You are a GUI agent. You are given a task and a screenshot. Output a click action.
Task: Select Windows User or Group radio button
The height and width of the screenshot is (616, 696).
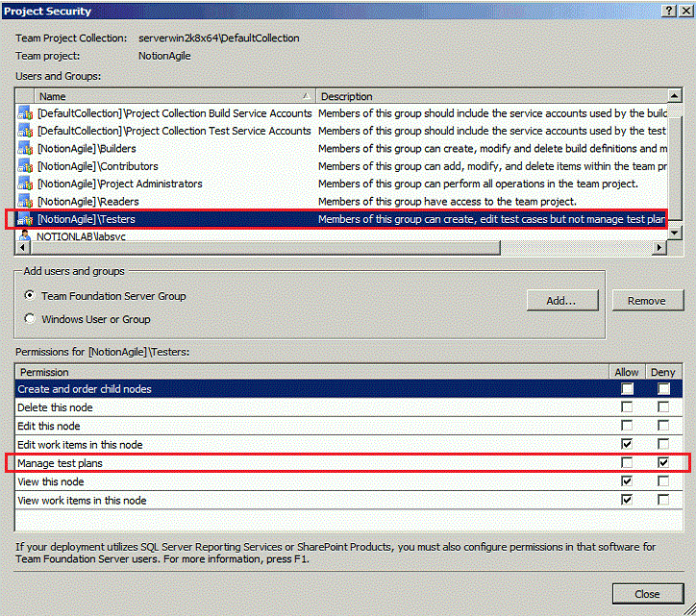coord(30,318)
